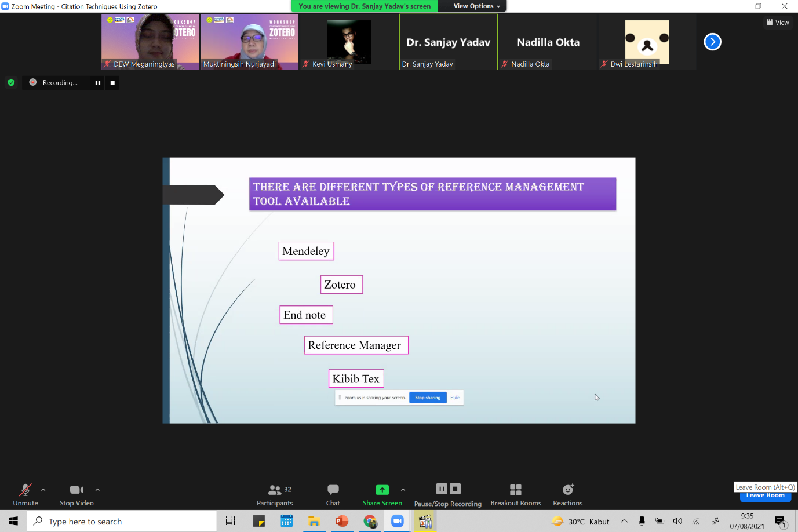Open the clapperboard video app in taskbar
The height and width of the screenshot is (532, 798).
(x=425, y=521)
